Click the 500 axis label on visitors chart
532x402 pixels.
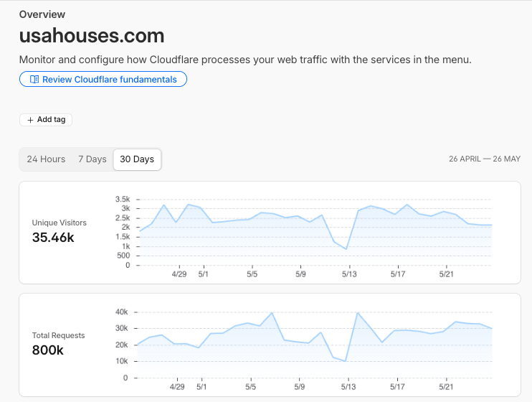[x=123, y=256]
